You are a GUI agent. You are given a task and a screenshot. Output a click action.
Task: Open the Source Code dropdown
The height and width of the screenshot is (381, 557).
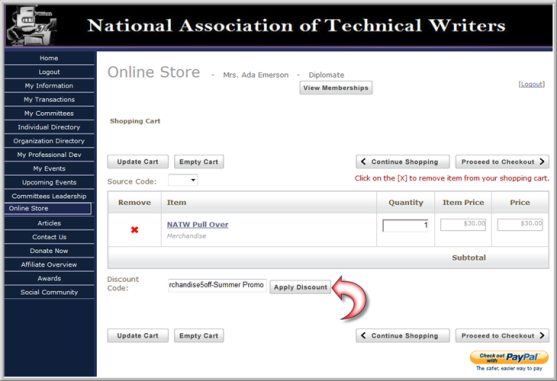[x=183, y=180]
